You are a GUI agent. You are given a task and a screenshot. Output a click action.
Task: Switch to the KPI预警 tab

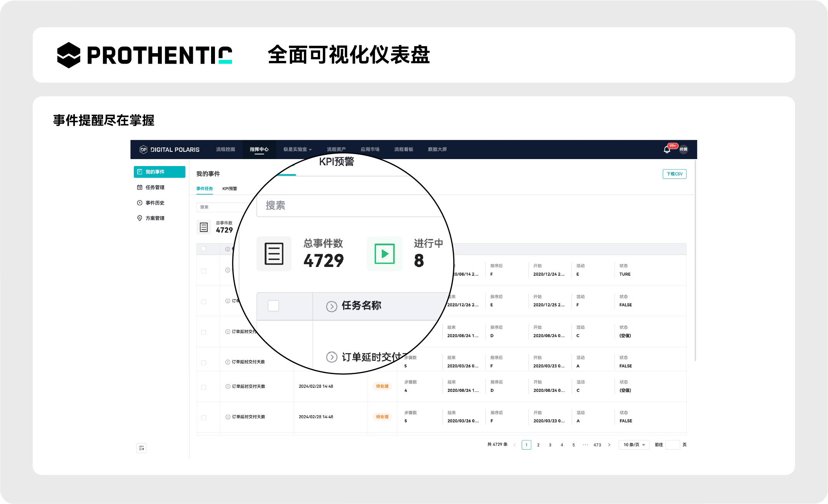[229, 189]
